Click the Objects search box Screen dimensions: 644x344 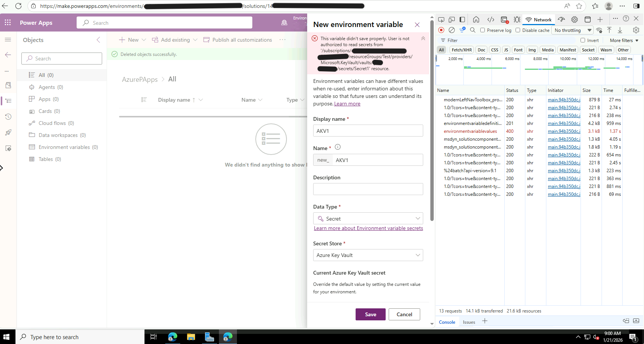pos(62,59)
